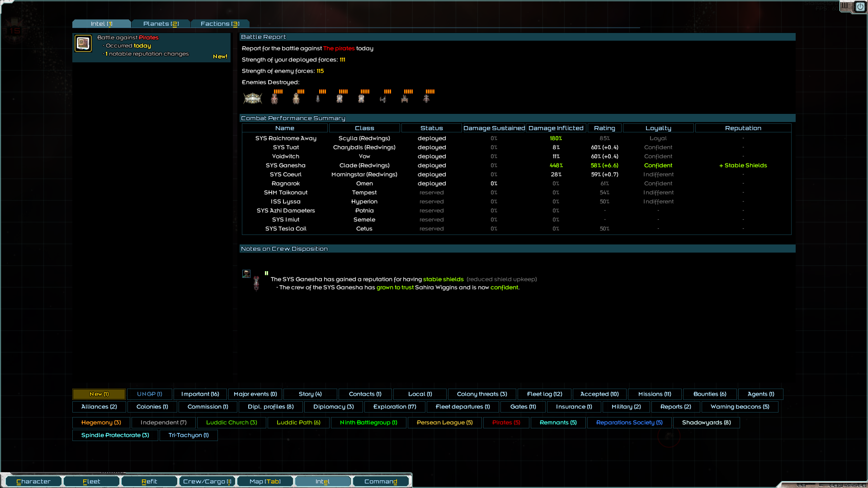Switch to the Factions tab

point(220,24)
